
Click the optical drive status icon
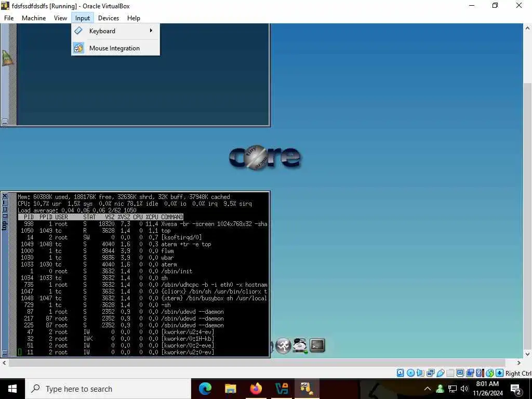click(x=410, y=373)
